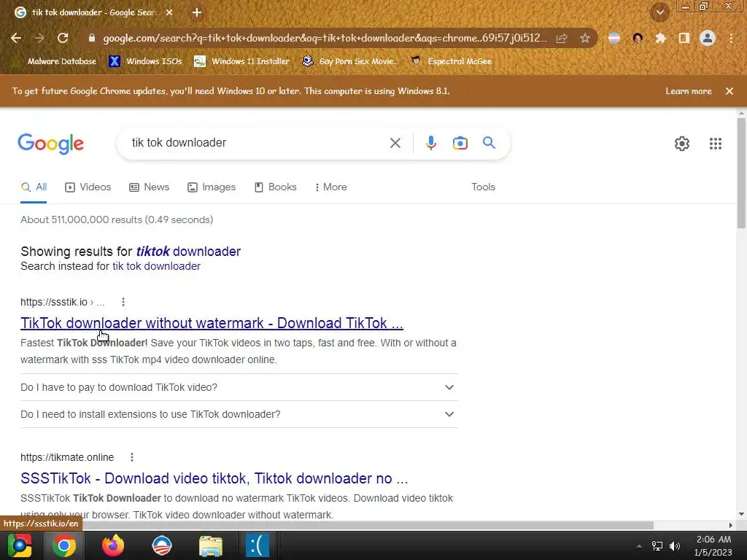Select the All results tab
This screenshot has width=747, height=560.
(34, 187)
